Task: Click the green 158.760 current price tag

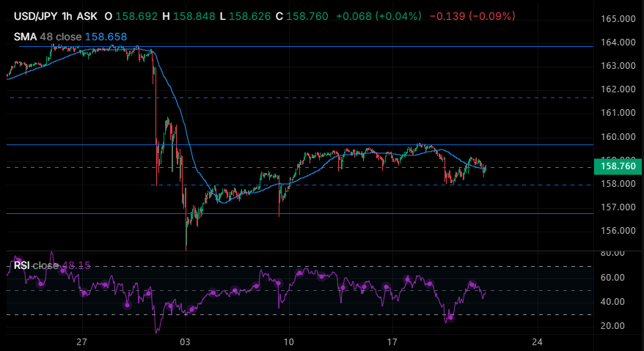Action: click(x=618, y=166)
